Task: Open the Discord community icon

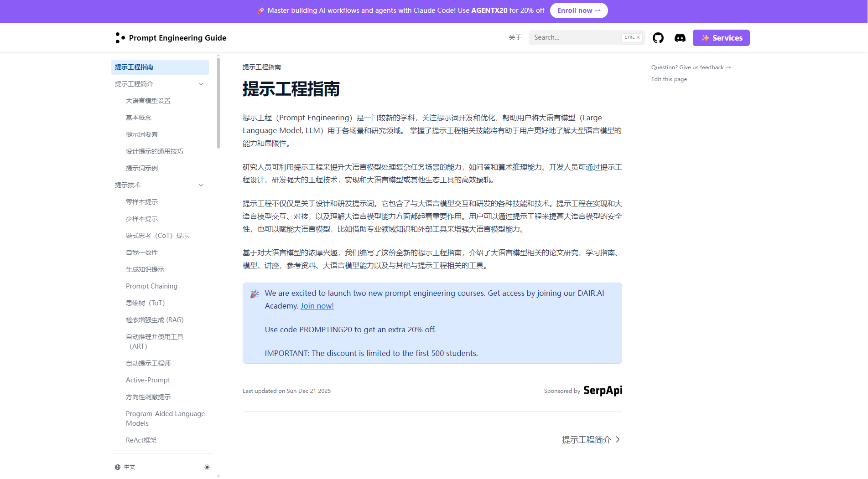Action: pos(680,38)
